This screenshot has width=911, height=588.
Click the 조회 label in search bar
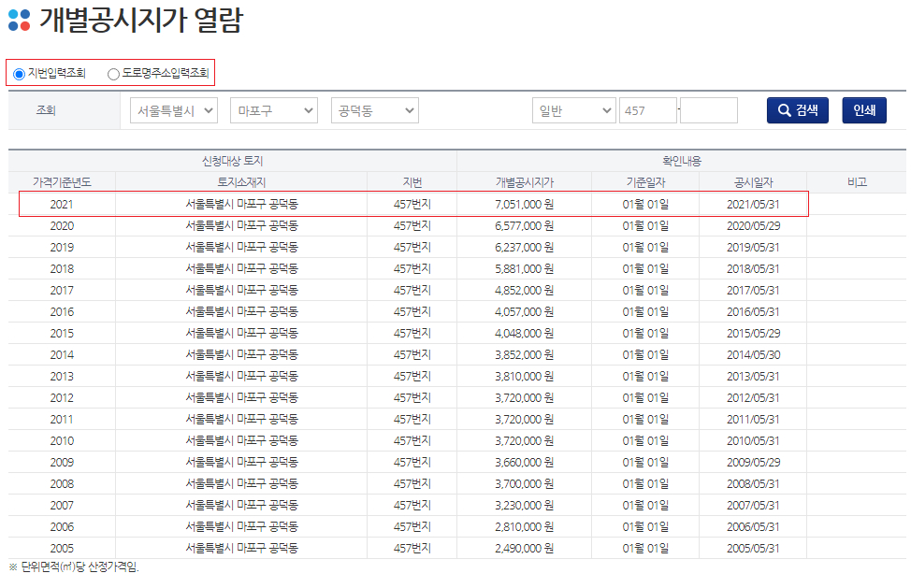46,109
